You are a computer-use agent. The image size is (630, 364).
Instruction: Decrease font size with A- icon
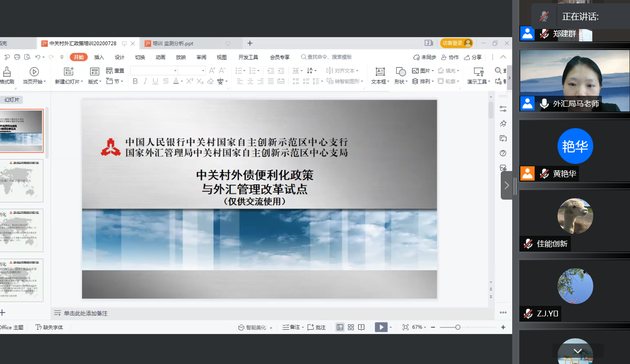pos(222,71)
